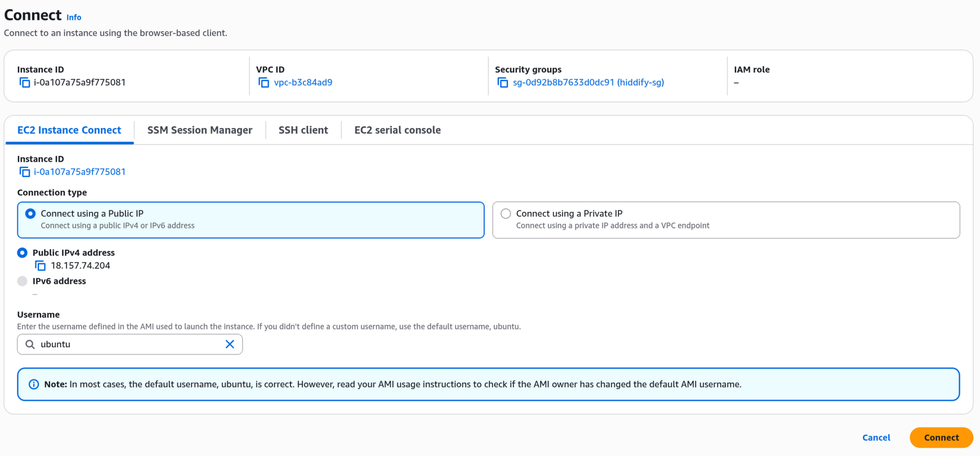980x456 pixels.
Task: Choose the IPv6 address option
Action: [22, 281]
